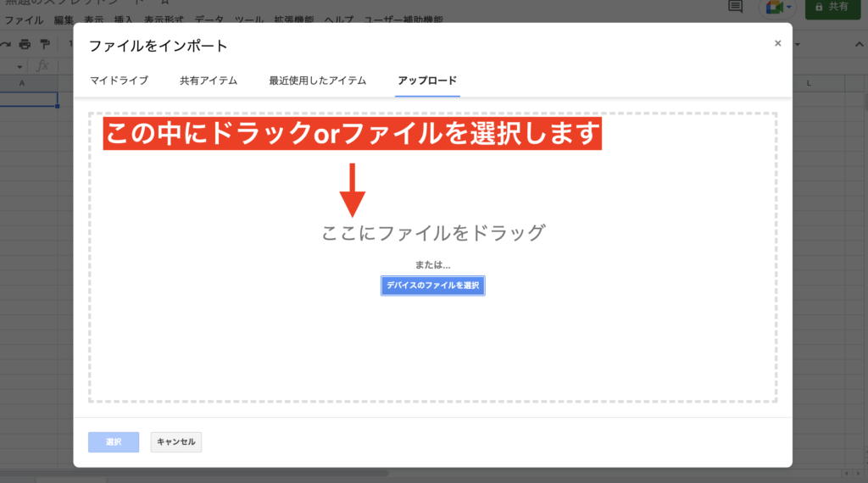Select the 最近使用したアイテム tab
Screen dimensions: 868x483
317,80
